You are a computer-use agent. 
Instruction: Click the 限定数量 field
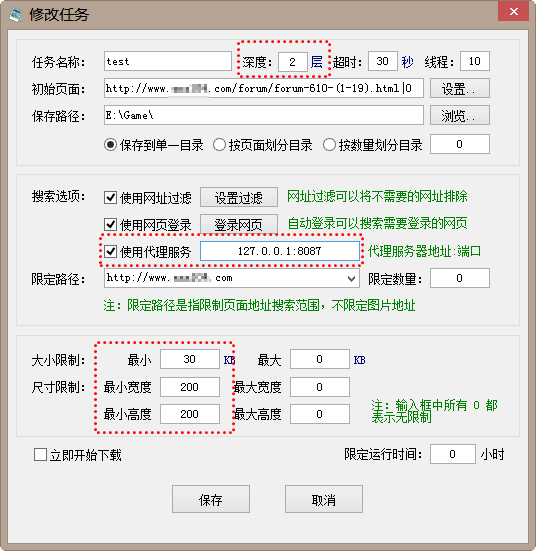pyautogui.click(x=460, y=278)
